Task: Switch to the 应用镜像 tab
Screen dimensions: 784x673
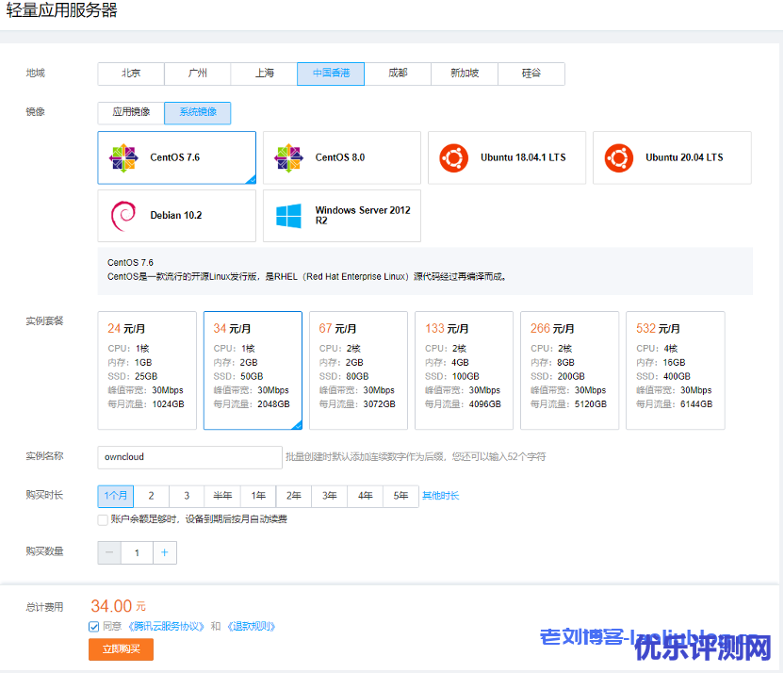Action: click(131, 112)
